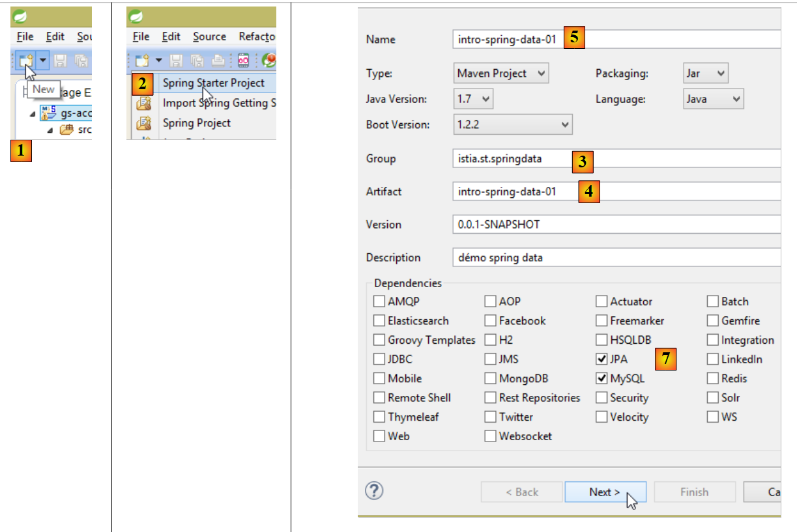Click the src folder icon in the tree
This screenshot has height=532, width=797.
66,130
